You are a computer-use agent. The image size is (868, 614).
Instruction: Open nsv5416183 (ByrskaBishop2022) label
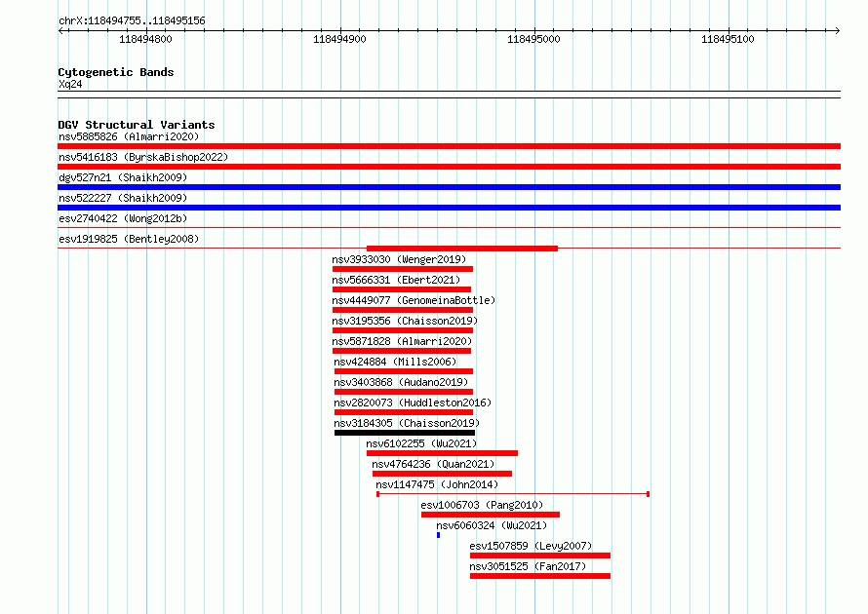pos(143,157)
